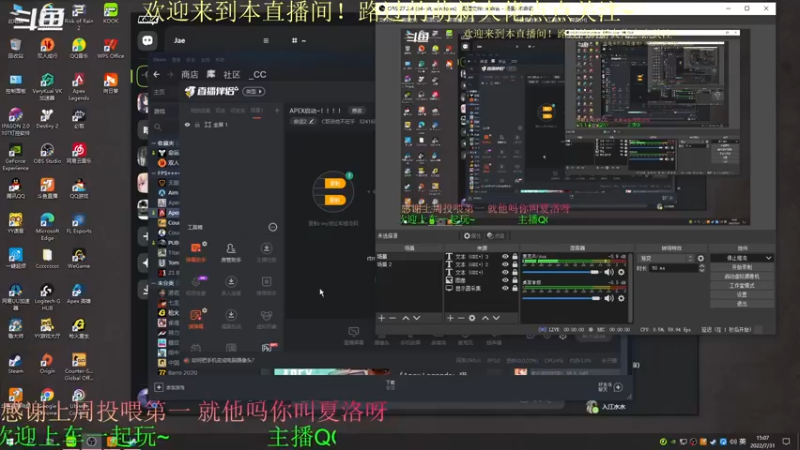The width and height of the screenshot is (800, 450).
Task: Open the 商店 tab in Steam
Action: pos(190,74)
